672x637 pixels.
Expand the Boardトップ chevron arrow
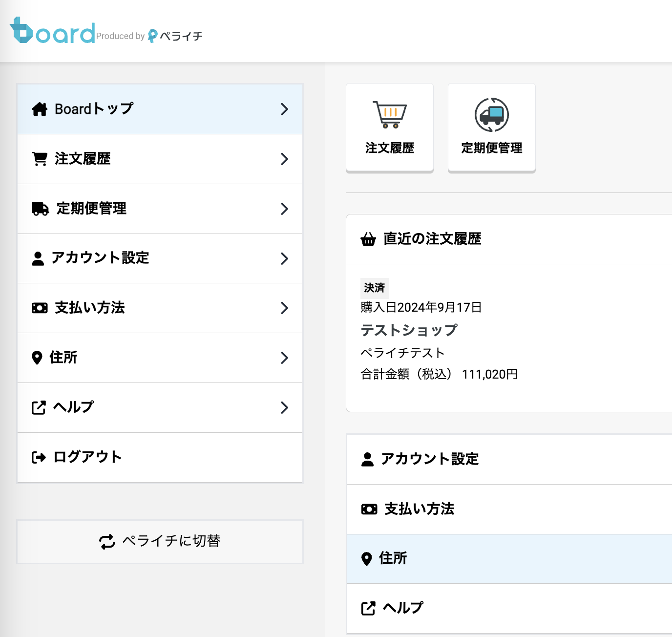285,109
